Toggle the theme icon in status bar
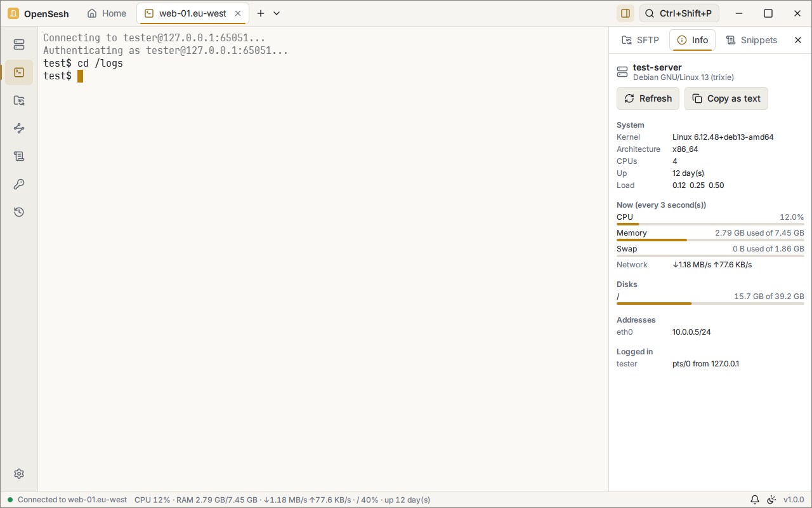Image resolution: width=812 pixels, height=508 pixels. point(771,500)
